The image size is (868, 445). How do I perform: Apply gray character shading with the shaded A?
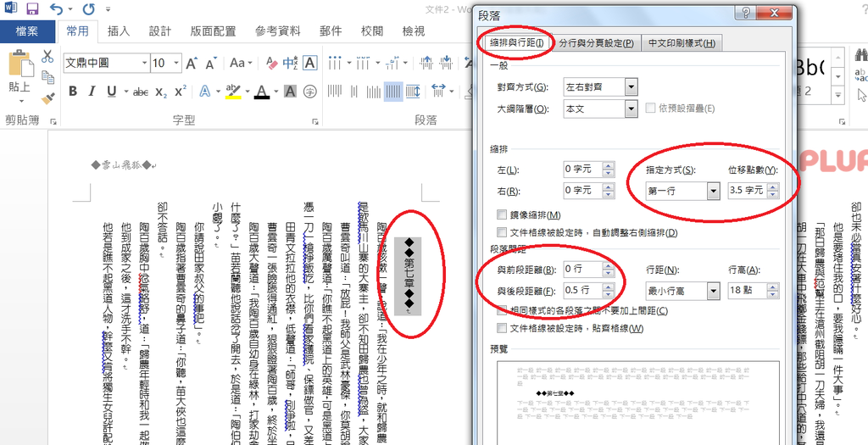[x=290, y=92]
